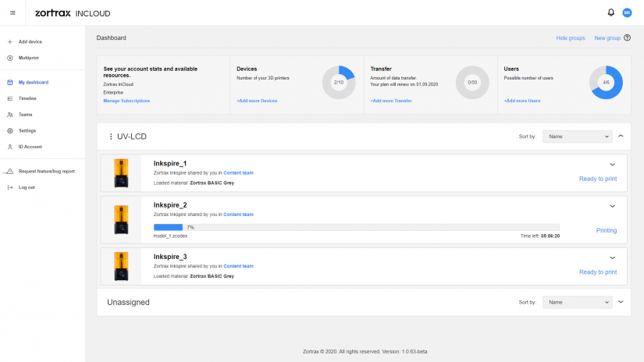Open Request feature/bug report
Screen dimensions: 644x362
click(x=46, y=171)
